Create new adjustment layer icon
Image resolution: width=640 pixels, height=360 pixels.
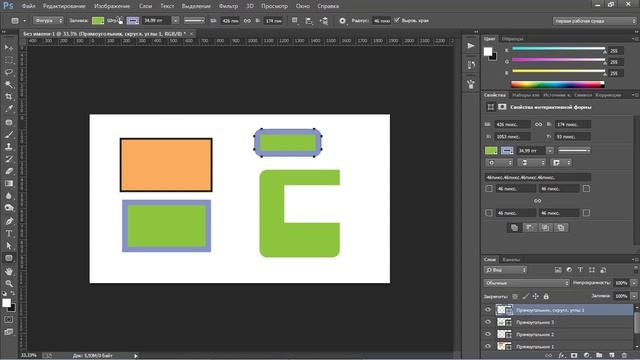587,356
